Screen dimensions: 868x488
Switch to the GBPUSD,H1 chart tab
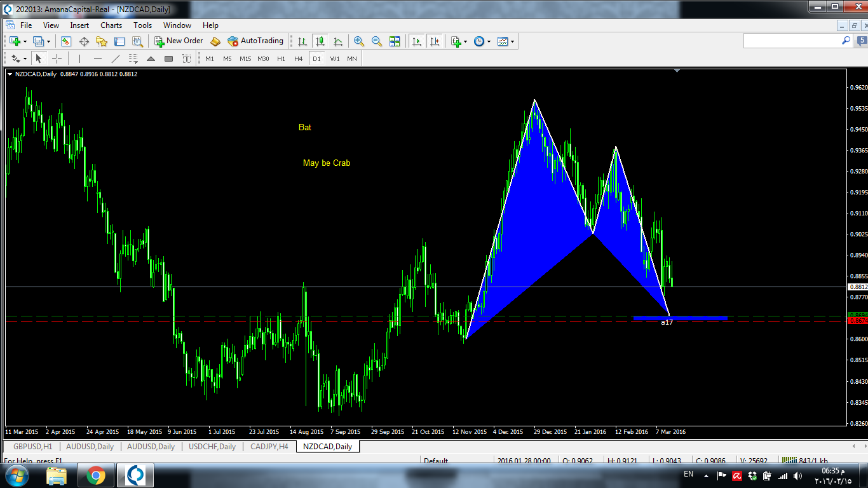(32, 447)
